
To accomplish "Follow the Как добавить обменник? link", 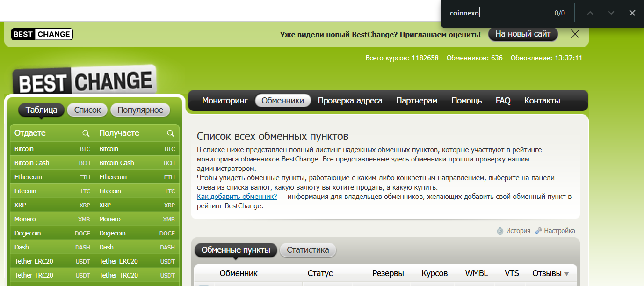I will (237, 197).
